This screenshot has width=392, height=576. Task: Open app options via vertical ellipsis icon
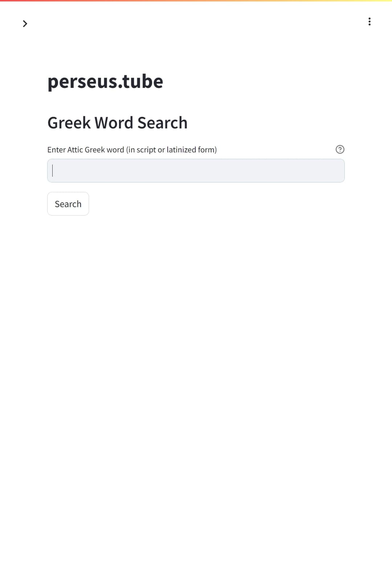pyautogui.click(x=369, y=21)
